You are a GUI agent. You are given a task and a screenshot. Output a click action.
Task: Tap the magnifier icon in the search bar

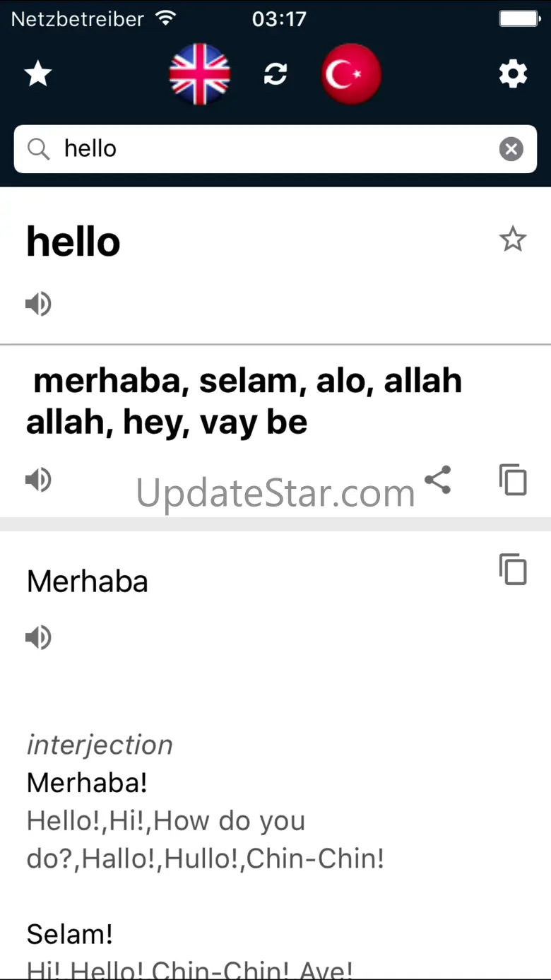tap(39, 148)
